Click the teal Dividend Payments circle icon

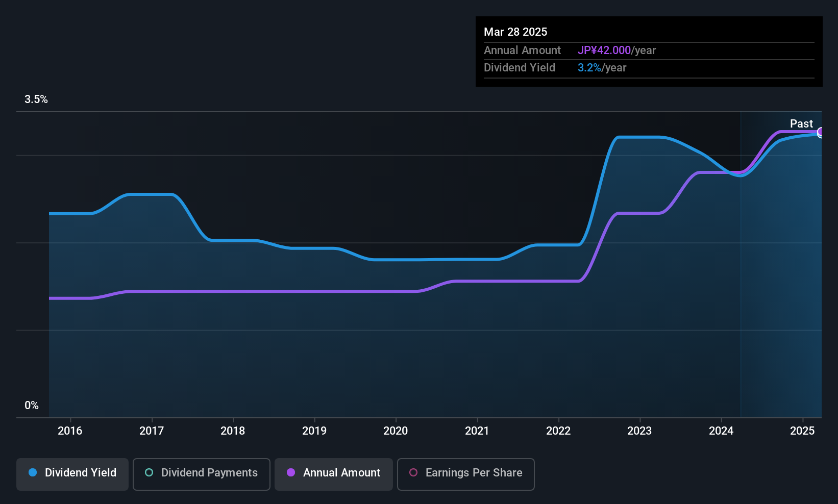[149, 472]
